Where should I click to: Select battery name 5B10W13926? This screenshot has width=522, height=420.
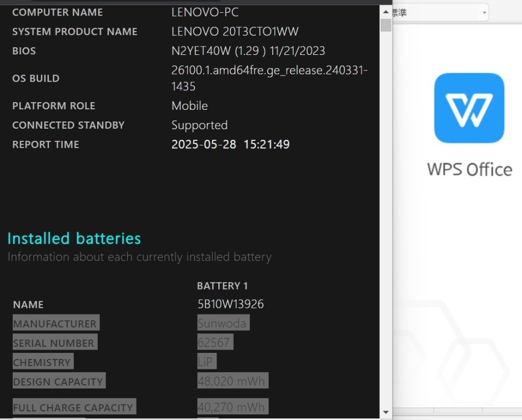(x=230, y=304)
